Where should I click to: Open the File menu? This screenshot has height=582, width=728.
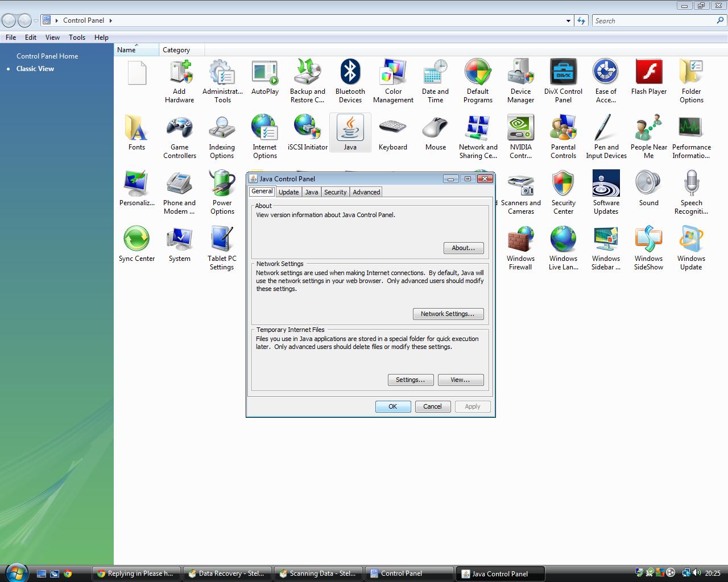click(11, 37)
